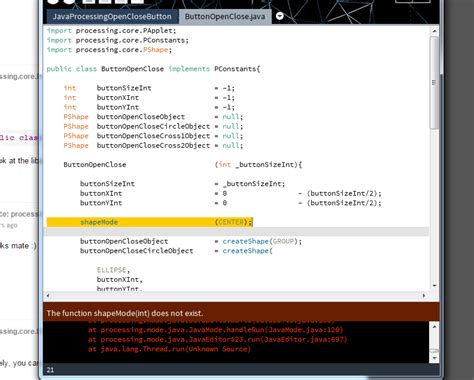Click the buttonYInt = 0 assignment line

231,203
